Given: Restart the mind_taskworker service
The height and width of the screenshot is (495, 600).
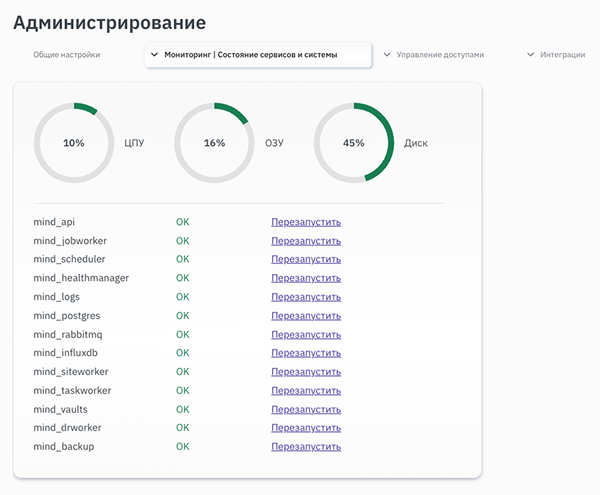Looking at the screenshot, I should pyautogui.click(x=306, y=391).
